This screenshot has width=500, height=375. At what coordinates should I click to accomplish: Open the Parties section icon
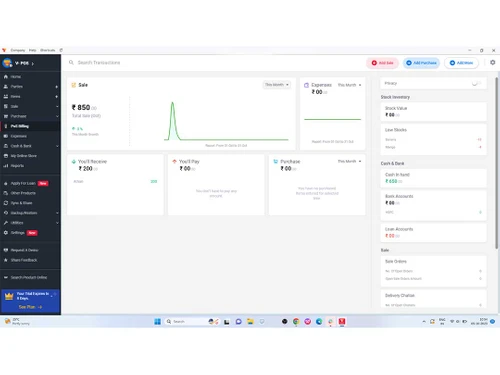click(6, 87)
